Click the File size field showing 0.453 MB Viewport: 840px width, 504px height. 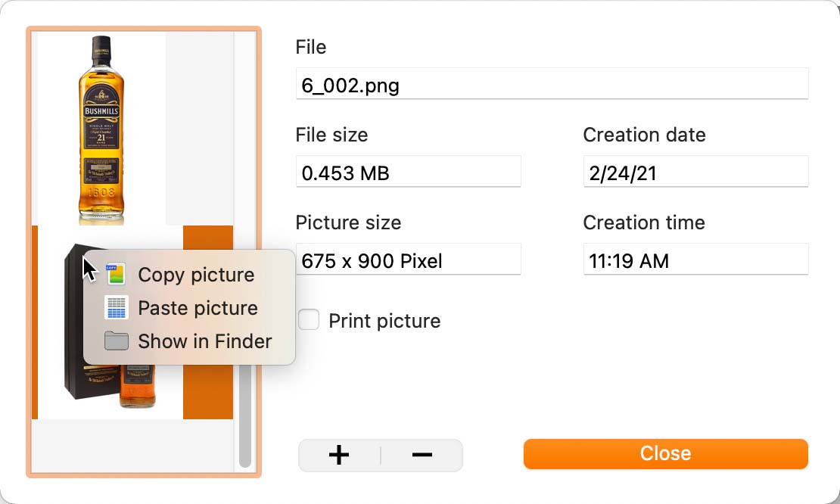coord(408,171)
